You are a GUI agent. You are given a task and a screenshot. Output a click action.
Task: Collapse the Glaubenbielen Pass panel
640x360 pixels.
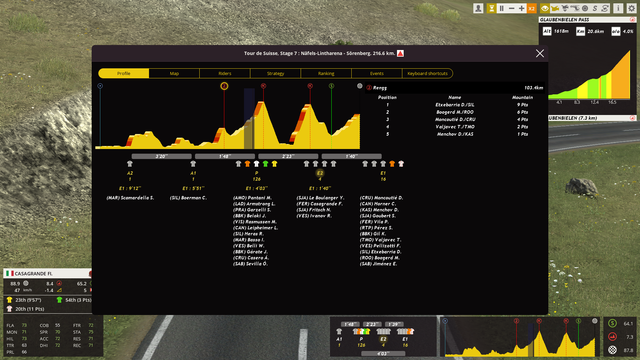[632, 20]
